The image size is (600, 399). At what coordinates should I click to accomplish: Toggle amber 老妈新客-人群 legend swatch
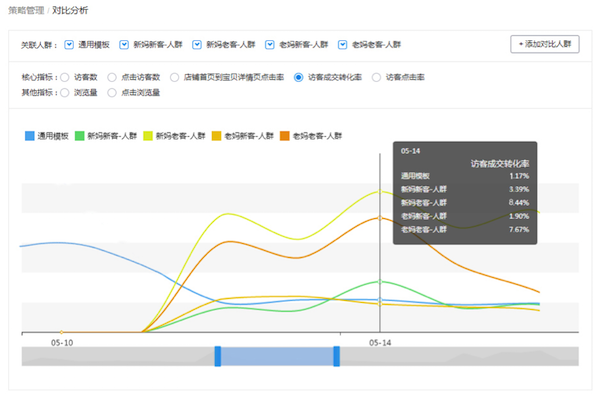pyautogui.click(x=217, y=136)
